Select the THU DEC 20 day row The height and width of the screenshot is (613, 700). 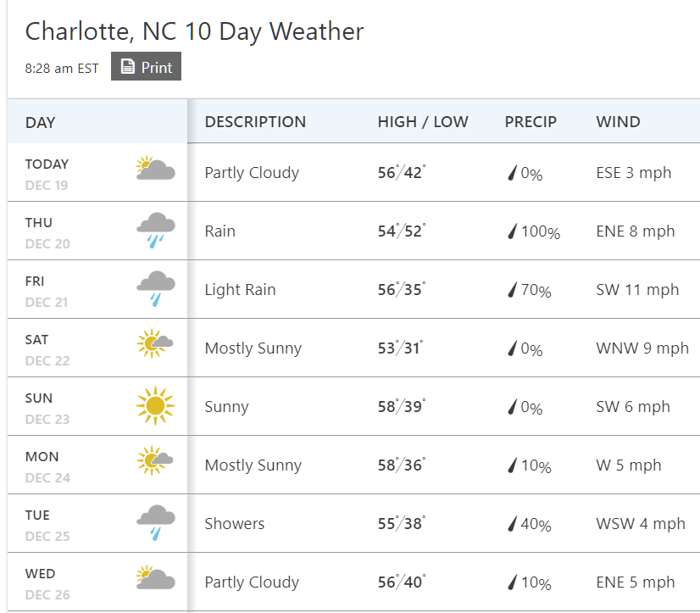coord(353,231)
